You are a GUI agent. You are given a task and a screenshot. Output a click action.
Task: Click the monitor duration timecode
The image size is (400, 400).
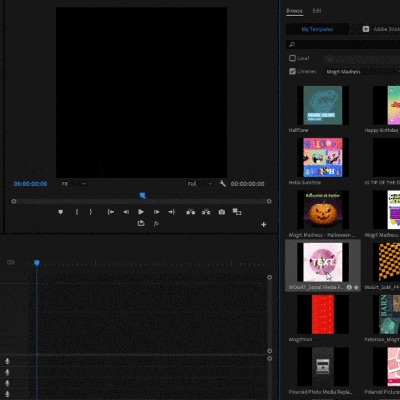[247, 184]
